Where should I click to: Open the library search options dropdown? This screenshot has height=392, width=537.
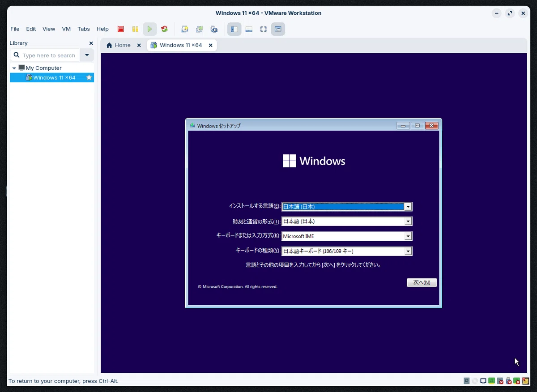(x=87, y=55)
